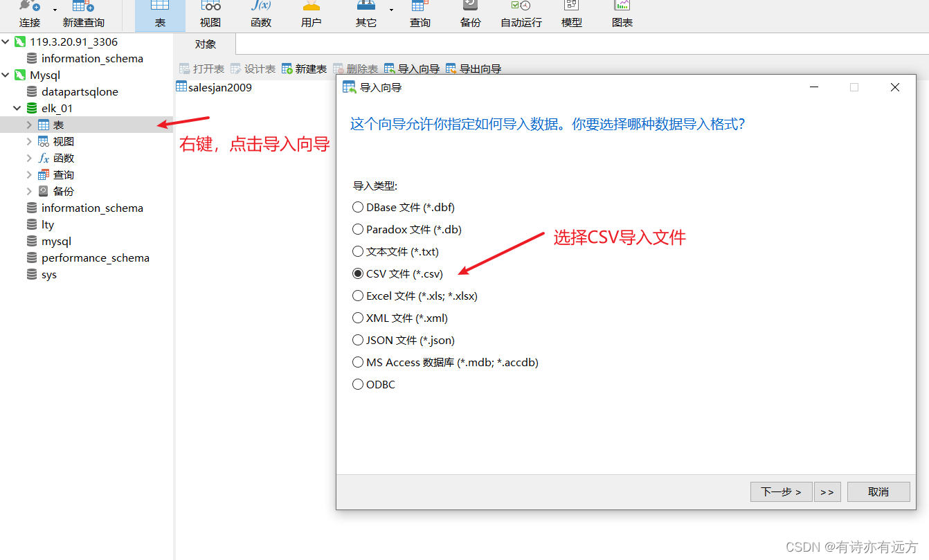Choose 文本文件 (*.txt) import type
This screenshot has height=560, width=929.
(395, 251)
